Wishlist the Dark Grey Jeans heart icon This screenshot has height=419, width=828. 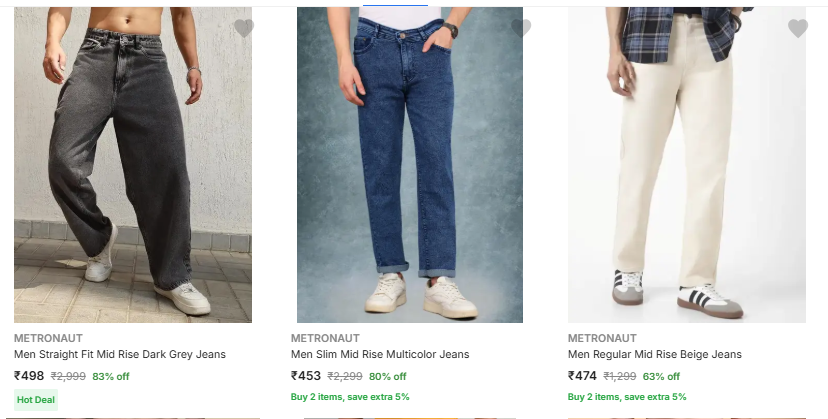pyautogui.click(x=244, y=29)
